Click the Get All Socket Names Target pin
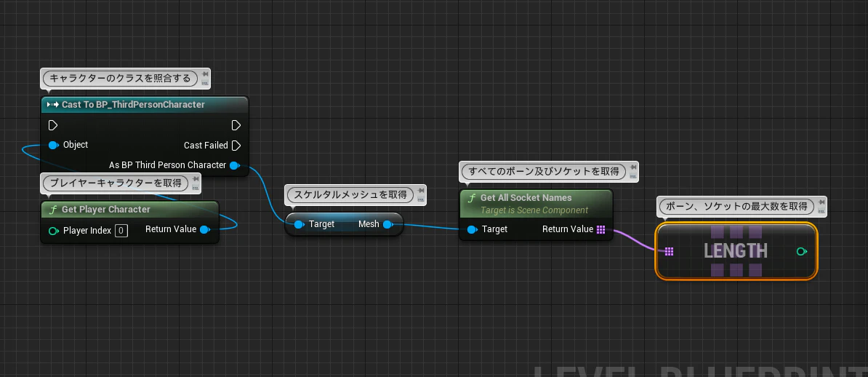868x377 pixels. [x=472, y=229]
